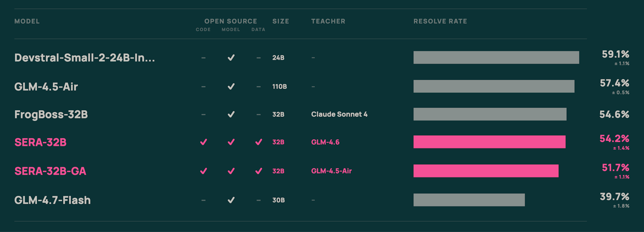Click the SERA-32B model checkmark
The width and height of the screenshot is (644, 232).
[231, 142]
